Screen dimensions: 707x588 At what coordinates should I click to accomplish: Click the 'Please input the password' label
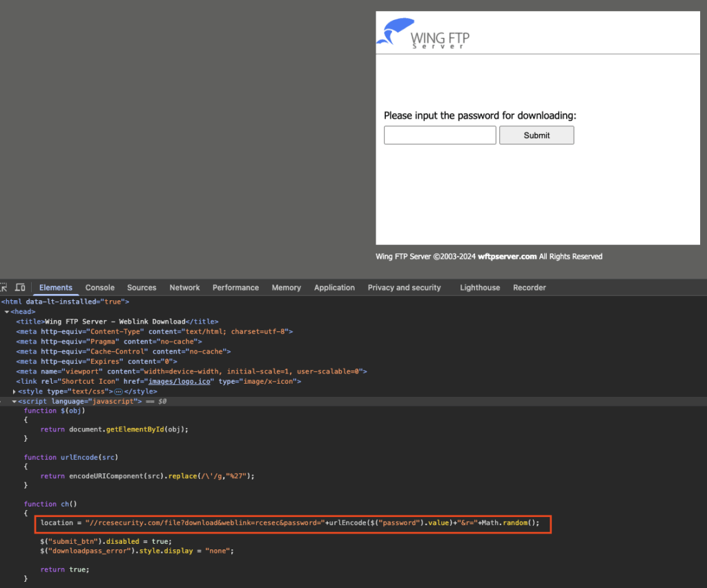[481, 115]
